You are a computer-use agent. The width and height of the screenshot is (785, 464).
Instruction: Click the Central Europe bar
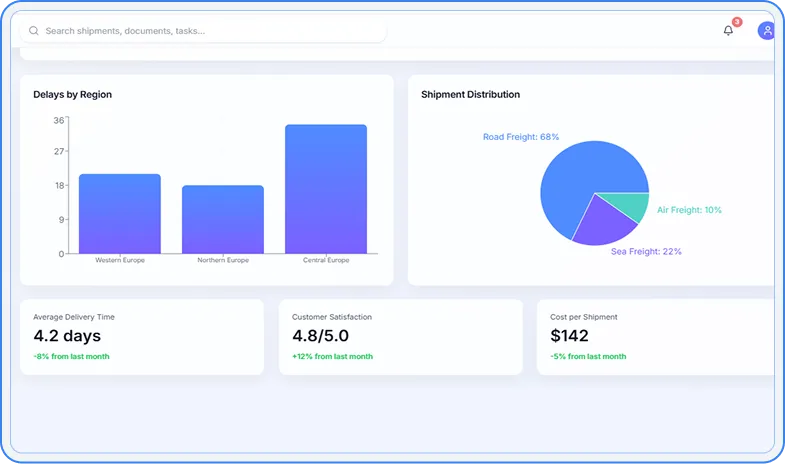pyautogui.click(x=325, y=189)
